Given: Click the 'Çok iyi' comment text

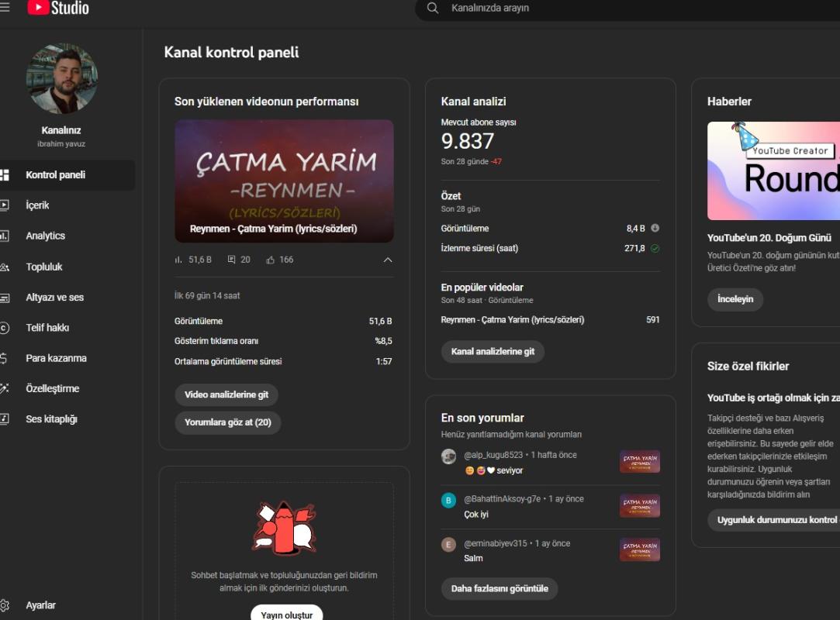Looking at the screenshot, I should [476, 515].
